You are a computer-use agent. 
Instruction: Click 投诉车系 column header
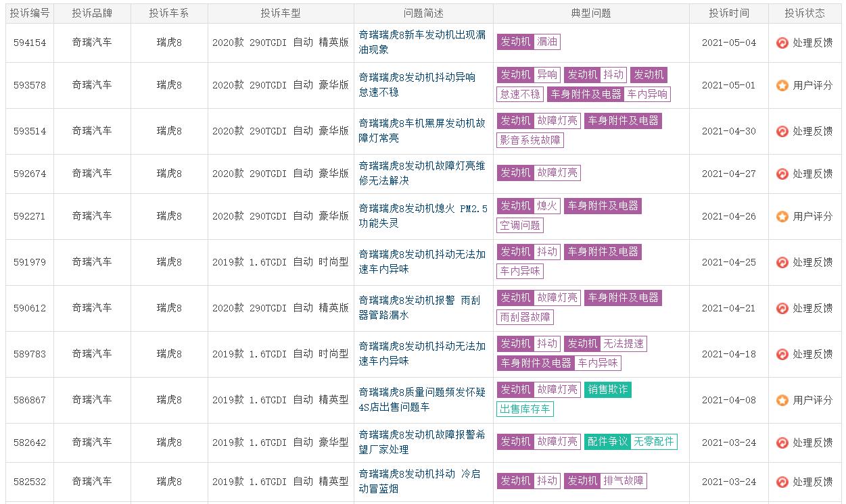click(169, 13)
